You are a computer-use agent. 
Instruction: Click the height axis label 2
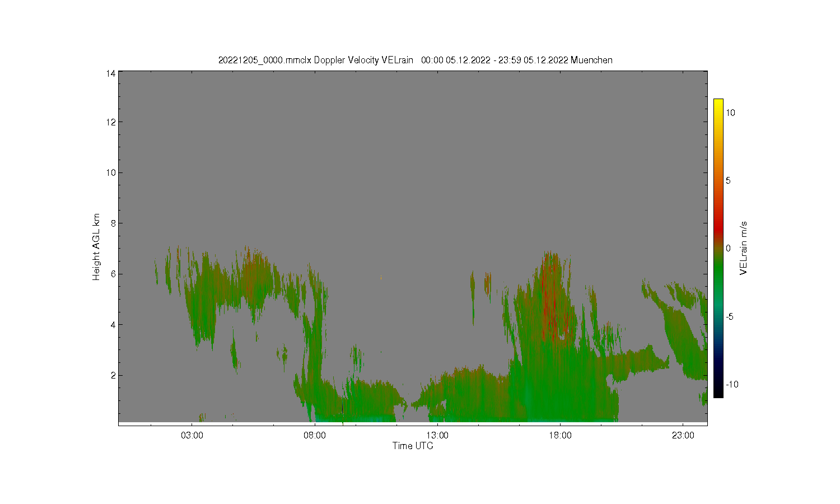[x=113, y=375]
